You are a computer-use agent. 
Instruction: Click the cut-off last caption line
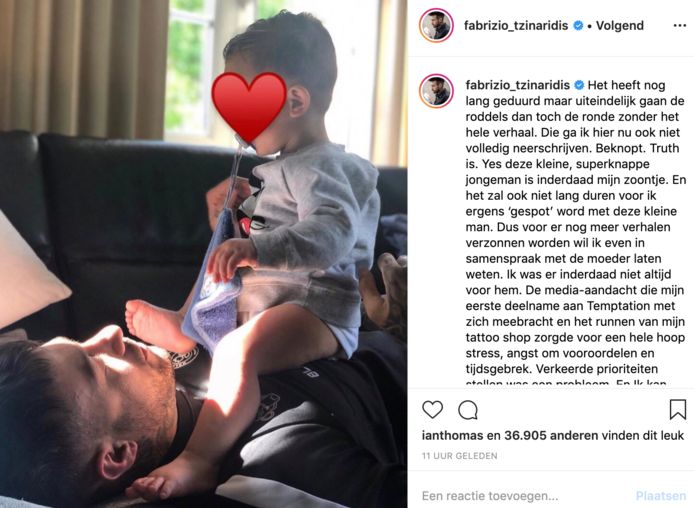tap(566, 383)
